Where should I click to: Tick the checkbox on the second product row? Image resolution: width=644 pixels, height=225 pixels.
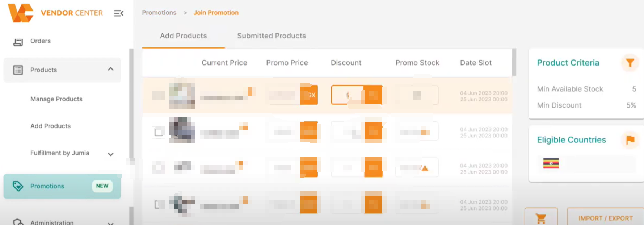click(158, 132)
